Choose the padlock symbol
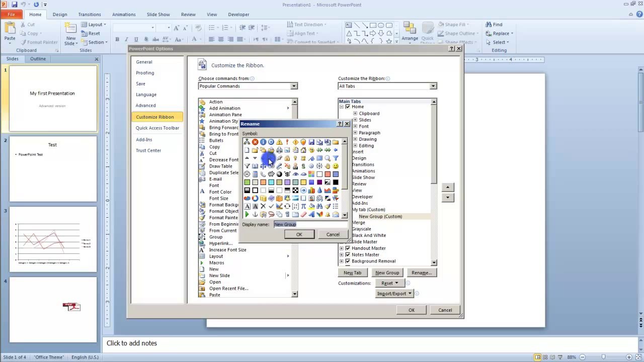This screenshot has width=644, height=362. click(x=287, y=158)
